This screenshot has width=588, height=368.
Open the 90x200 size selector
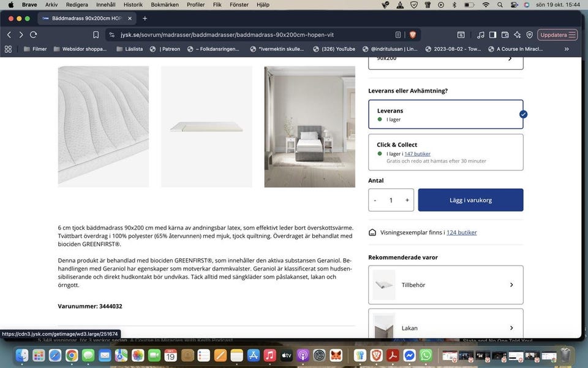point(446,62)
